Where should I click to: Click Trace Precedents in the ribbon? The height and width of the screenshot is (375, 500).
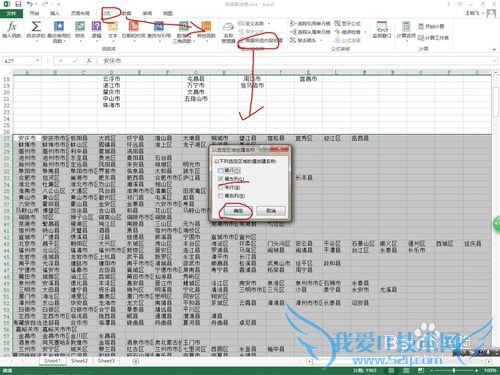pos(310,23)
